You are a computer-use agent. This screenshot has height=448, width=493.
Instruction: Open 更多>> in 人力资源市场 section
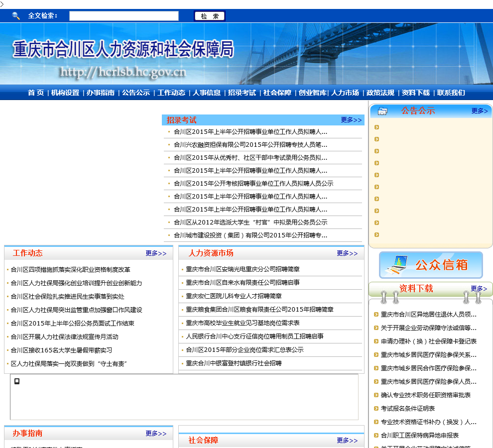pos(347,253)
